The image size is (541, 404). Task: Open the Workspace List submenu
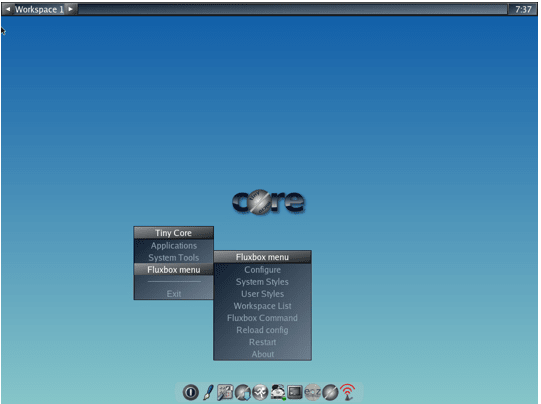click(262, 306)
